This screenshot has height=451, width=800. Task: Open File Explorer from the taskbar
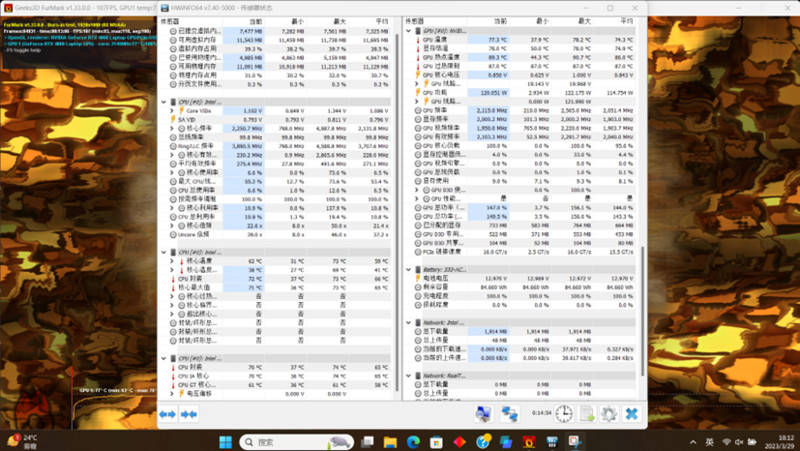pos(390,442)
